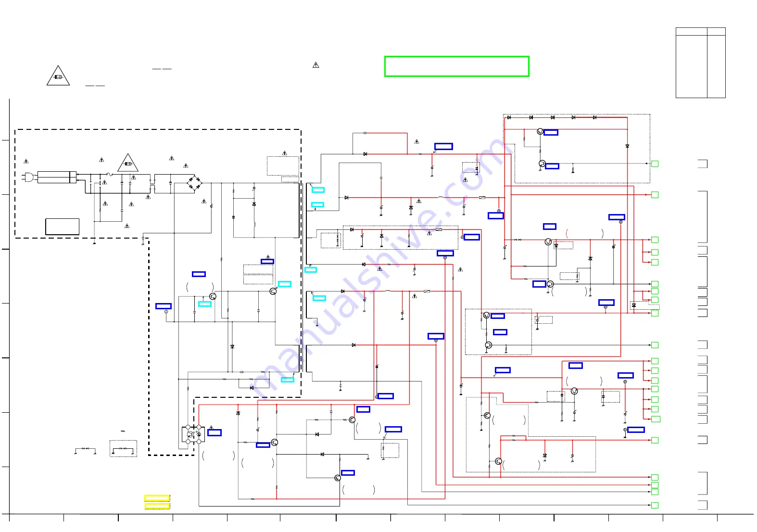
Task: Select the bridge rectifier diamond symbol
Action: click(194, 183)
